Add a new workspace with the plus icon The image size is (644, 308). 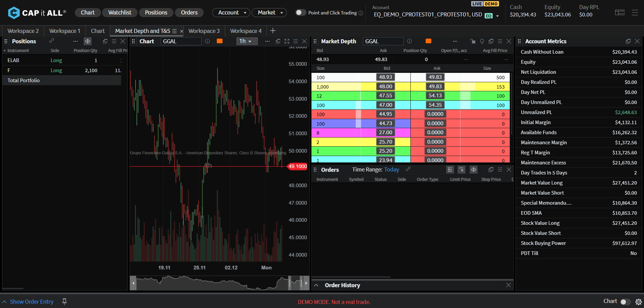click(x=273, y=31)
